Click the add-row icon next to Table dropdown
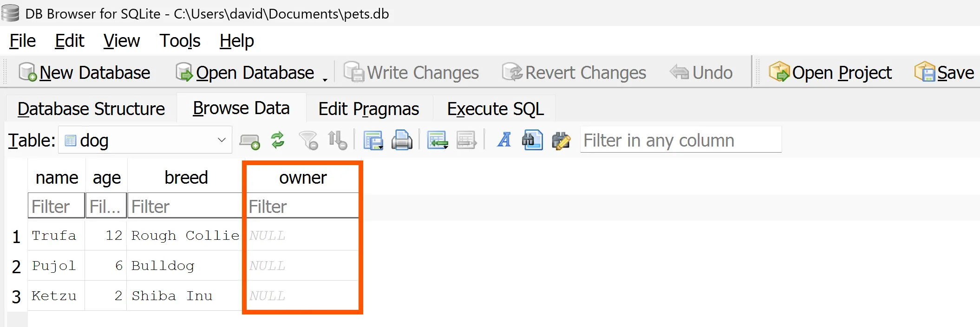The image size is (980, 327). click(x=249, y=140)
